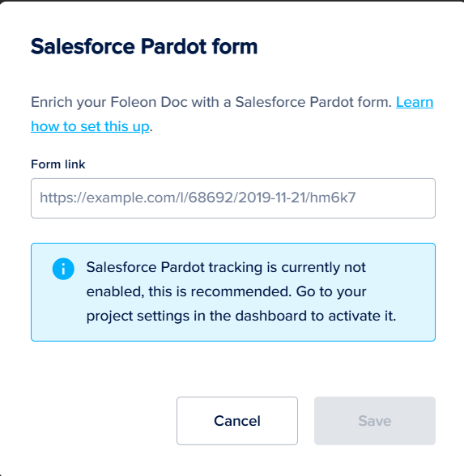This screenshot has height=476, width=464.
Task: Select the "Salesforce Pardot tracking is currently not" line
Action: tap(226, 267)
